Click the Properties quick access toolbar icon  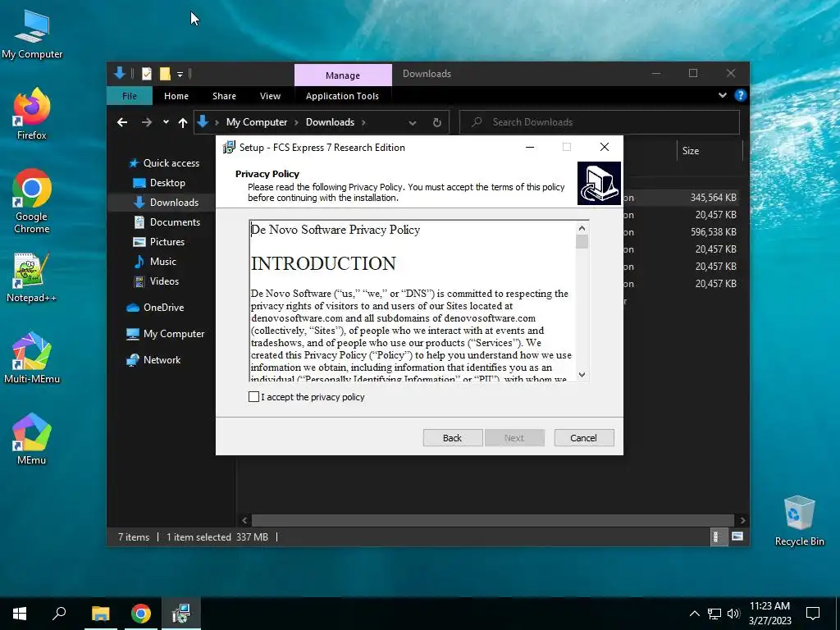tap(147, 74)
